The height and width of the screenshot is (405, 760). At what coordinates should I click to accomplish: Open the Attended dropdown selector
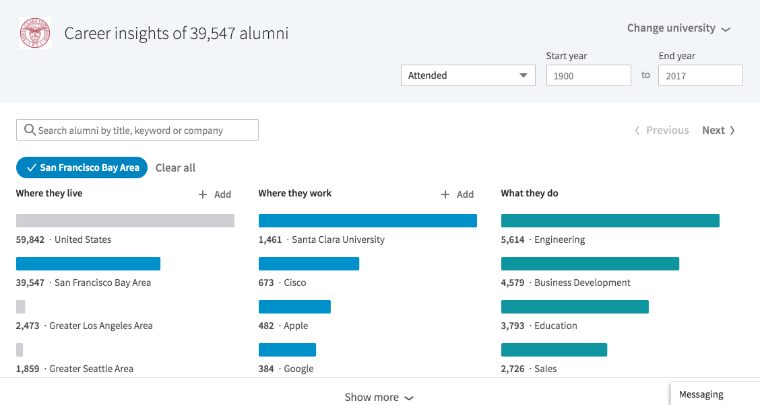coord(468,76)
